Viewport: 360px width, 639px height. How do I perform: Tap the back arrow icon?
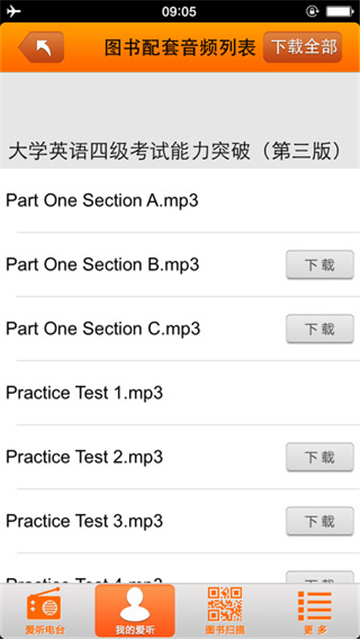[41, 47]
